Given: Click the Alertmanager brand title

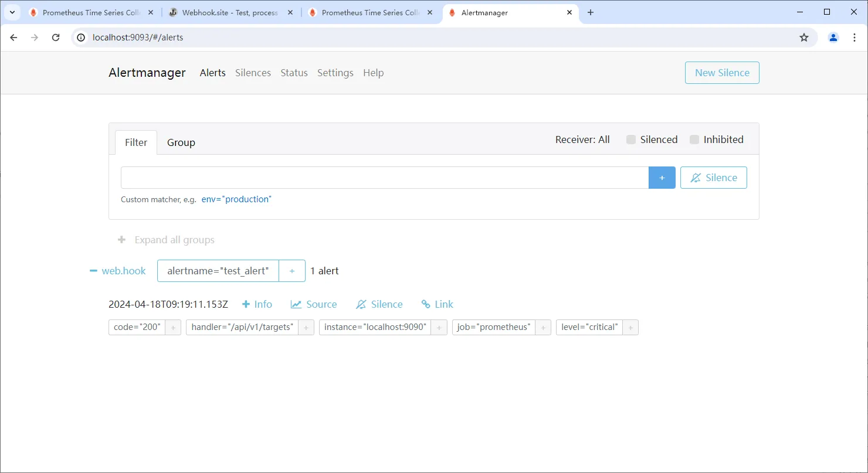Looking at the screenshot, I should [147, 73].
